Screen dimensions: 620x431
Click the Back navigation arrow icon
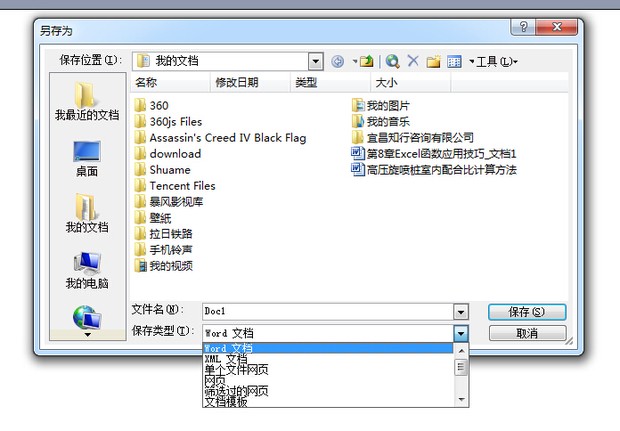click(x=338, y=62)
